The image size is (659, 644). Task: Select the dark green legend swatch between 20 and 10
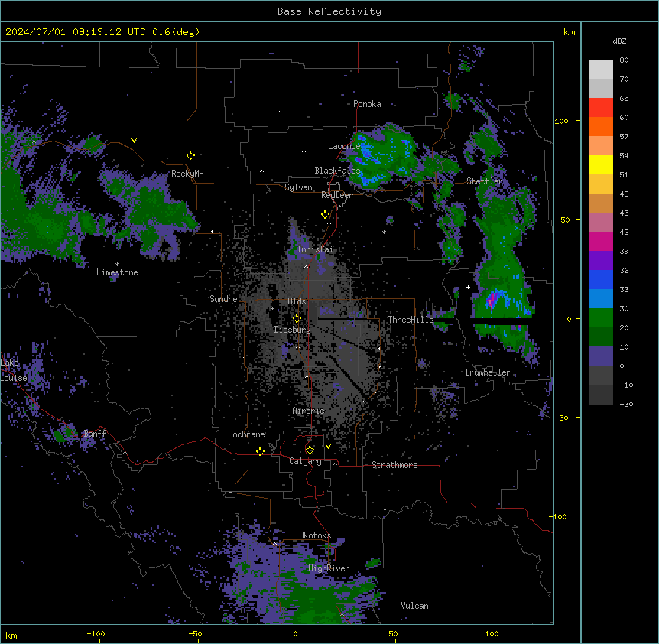601,337
